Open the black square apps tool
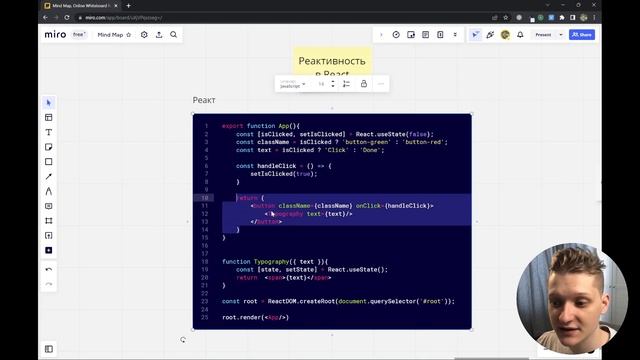This screenshot has height=360, width=640. (x=49, y=250)
